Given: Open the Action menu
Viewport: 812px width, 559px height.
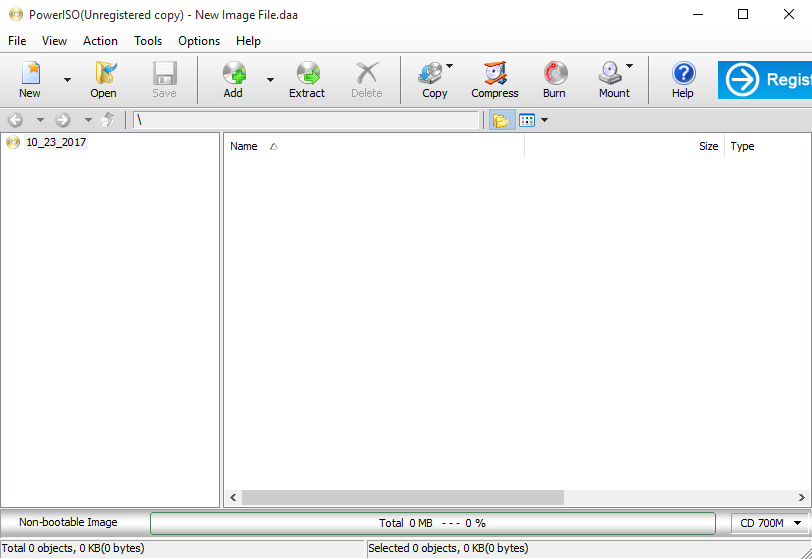Looking at the screenshot, I should pos(100,41).
